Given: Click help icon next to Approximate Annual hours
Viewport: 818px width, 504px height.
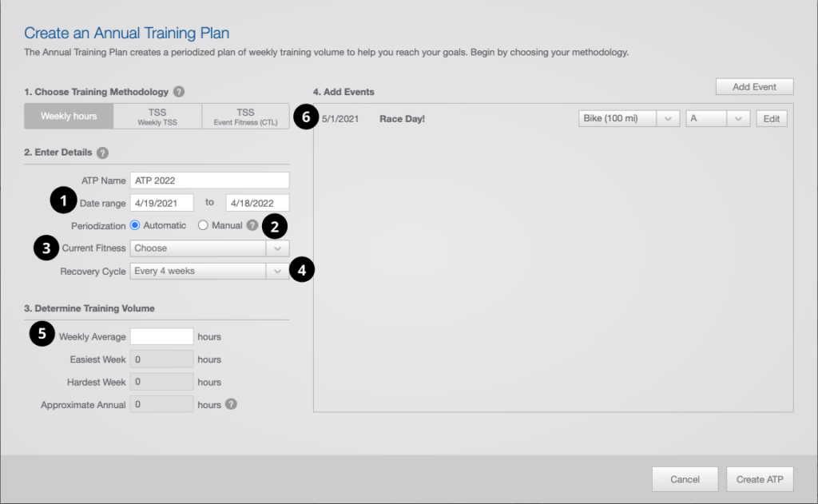Looking at the screenshot, I should pyautogui.click(x=231, y=404).
